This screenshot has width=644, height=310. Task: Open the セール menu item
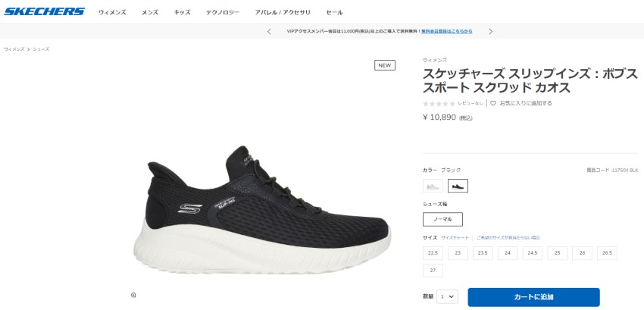[334, 12]
